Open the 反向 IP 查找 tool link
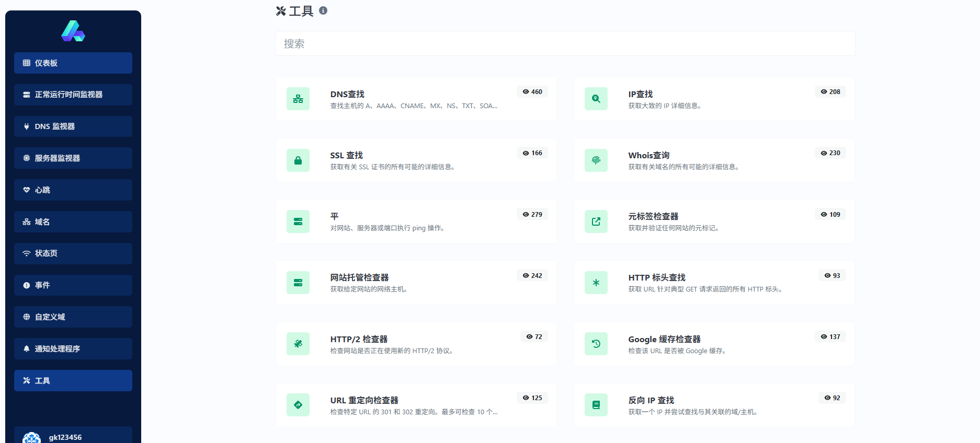Viewport: 980px width, 443px height. 651,400
